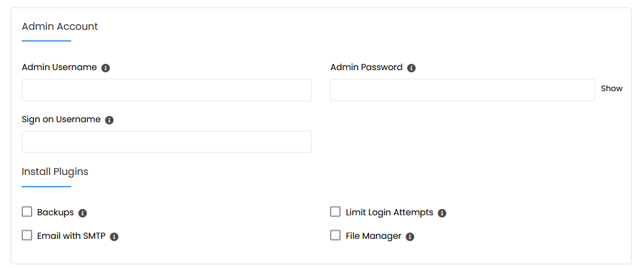Image resolution: width=644 pixels, height=268 pixels.
Task: Open the Sign on Username info tooltip icon
Action: tap(110, 120)
